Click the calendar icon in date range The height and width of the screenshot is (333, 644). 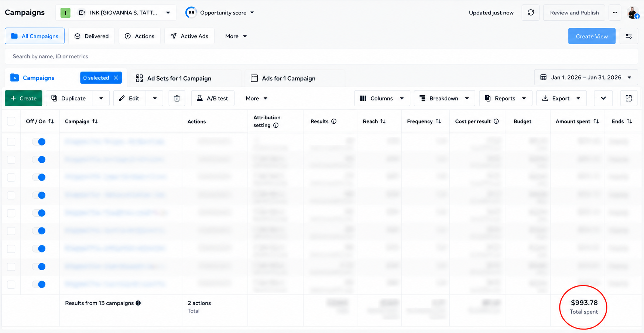544,78
